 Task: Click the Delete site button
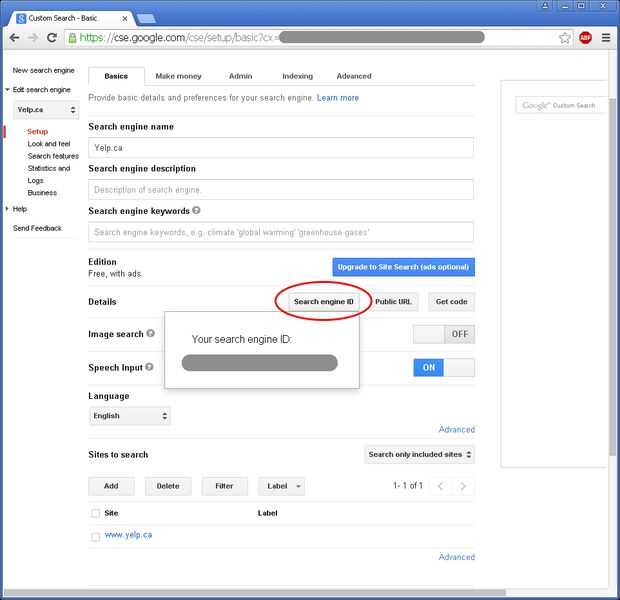tap(168, 486)
